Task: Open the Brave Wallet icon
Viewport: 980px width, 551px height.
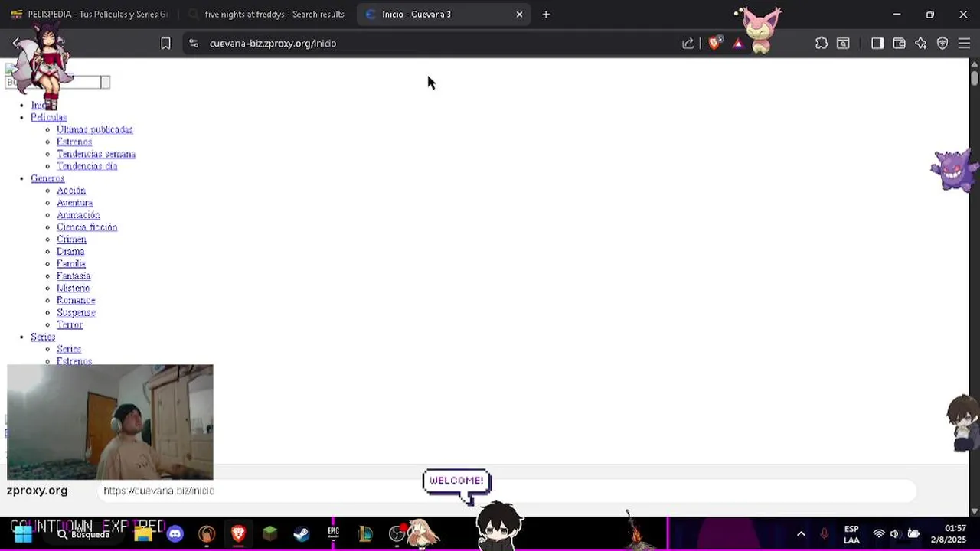Action: (900, 44)
